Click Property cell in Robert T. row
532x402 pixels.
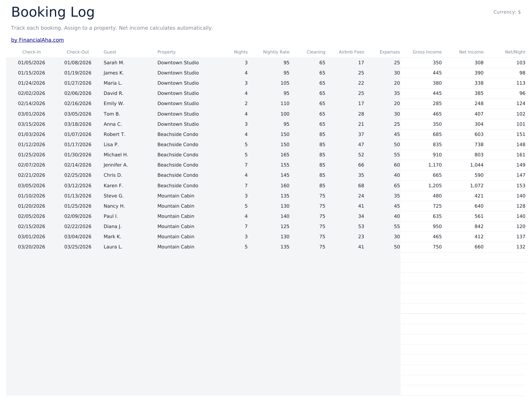coord(178,134)
